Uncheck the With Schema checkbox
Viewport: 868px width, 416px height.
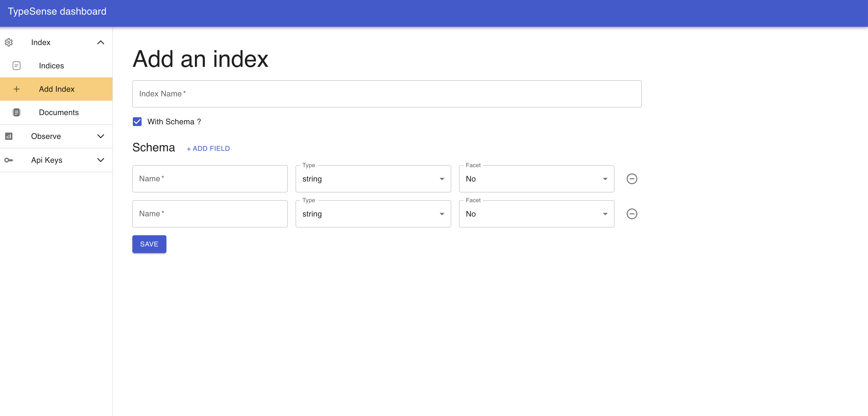(x=137, y=122)
